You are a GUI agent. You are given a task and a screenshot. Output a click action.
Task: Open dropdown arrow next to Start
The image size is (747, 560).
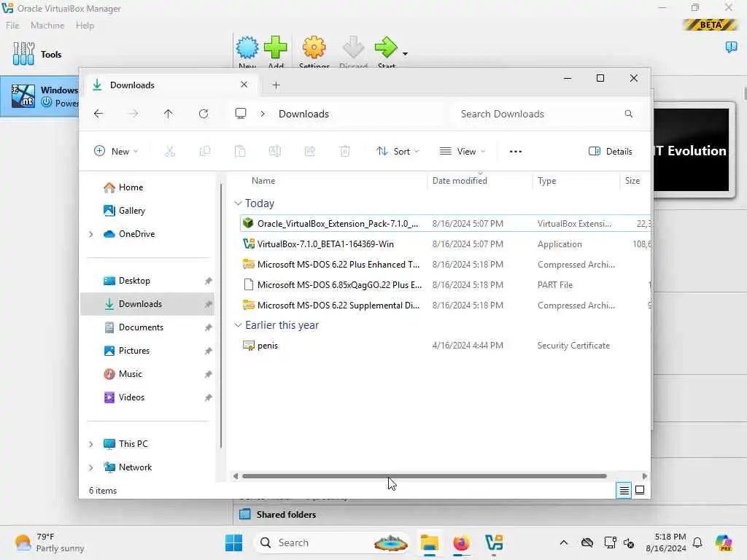406,54
